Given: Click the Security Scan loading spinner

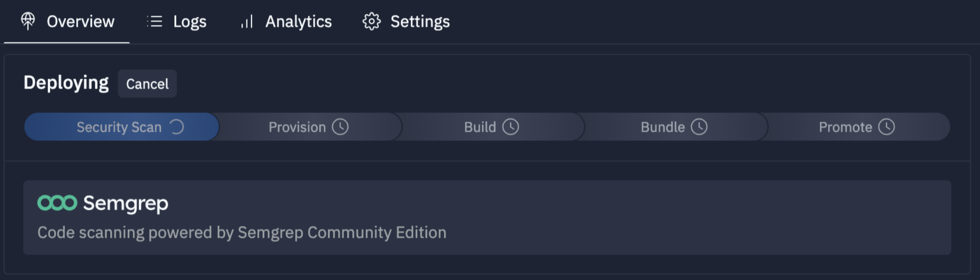Looking at the screenshot, I should pos(176,127).
